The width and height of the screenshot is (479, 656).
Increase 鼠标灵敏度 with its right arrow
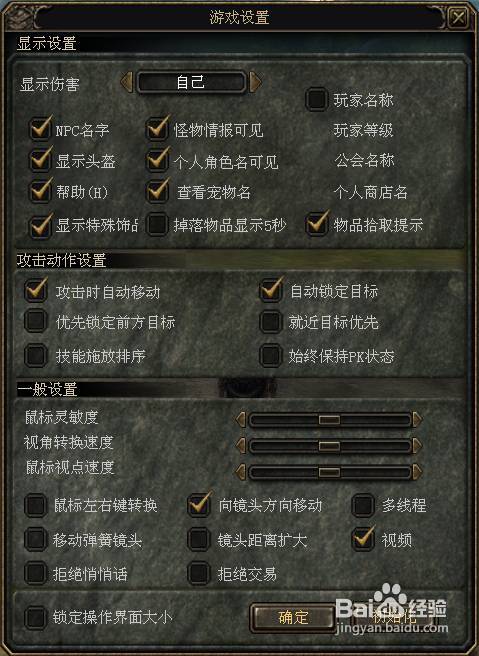pyautogui.click(x=417, y=420)
